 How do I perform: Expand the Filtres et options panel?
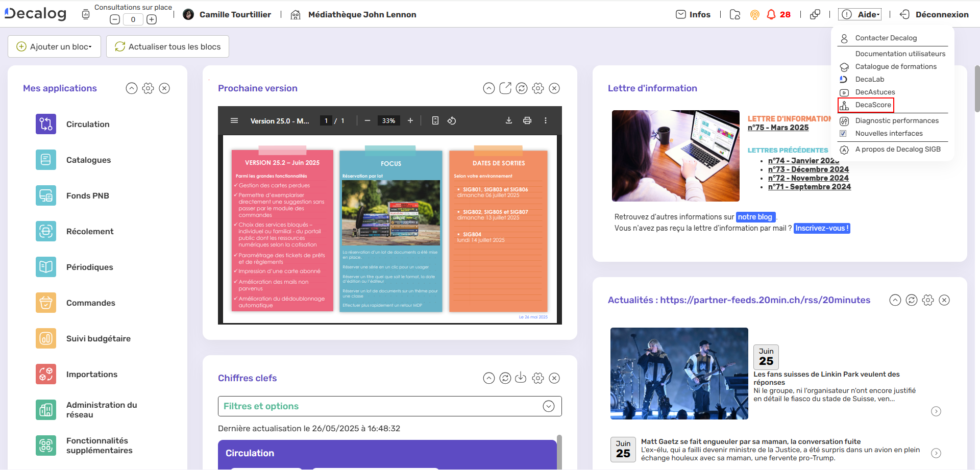click(x=549, y=406)
